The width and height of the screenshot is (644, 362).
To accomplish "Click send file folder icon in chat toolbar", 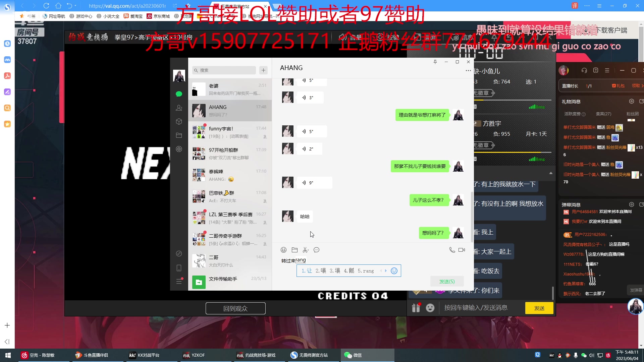I will pyautogui.click(x=294, y=250).
